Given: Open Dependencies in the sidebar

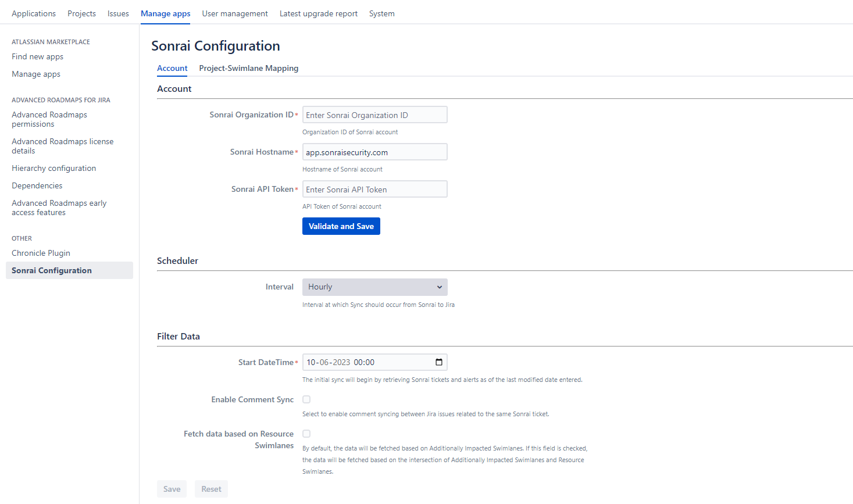Looking at the screenshot, I should coord(37,185).
